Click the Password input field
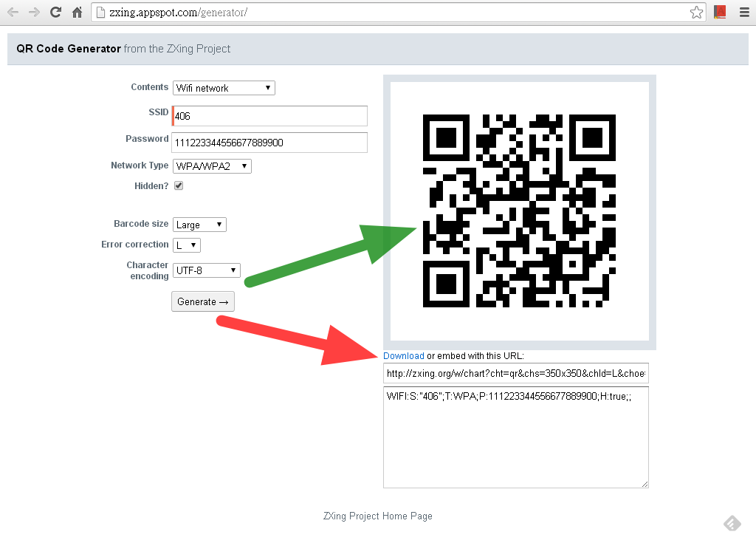 coord(269,143)
